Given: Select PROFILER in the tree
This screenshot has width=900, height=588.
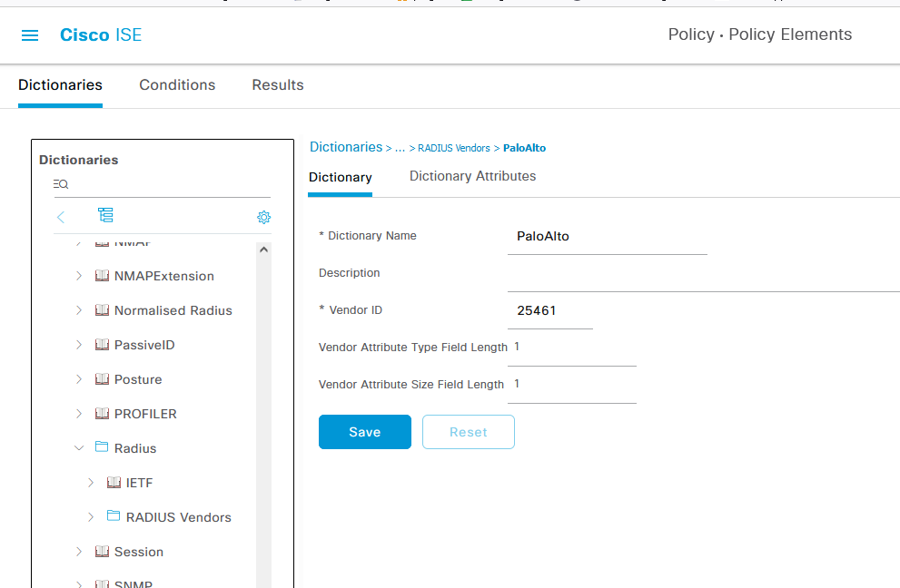Looking at the screenshot, I should click(146, 414).
